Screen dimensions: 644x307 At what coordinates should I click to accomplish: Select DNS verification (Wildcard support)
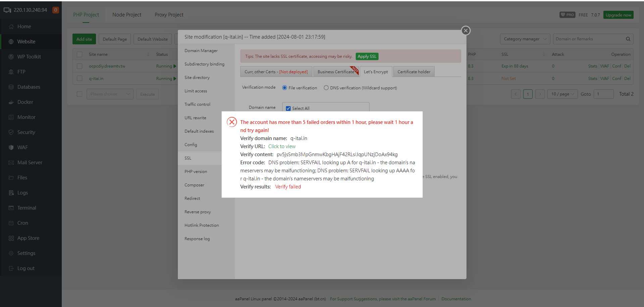326,88
